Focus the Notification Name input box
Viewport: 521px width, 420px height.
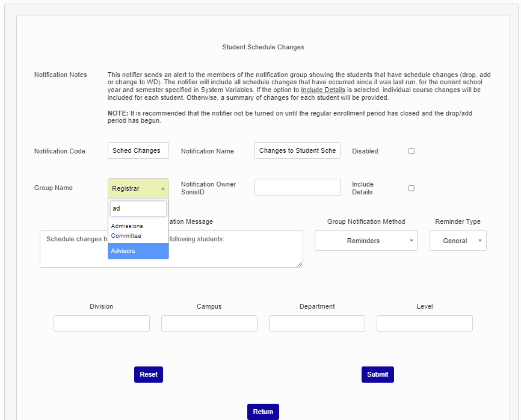pos(297,150)
